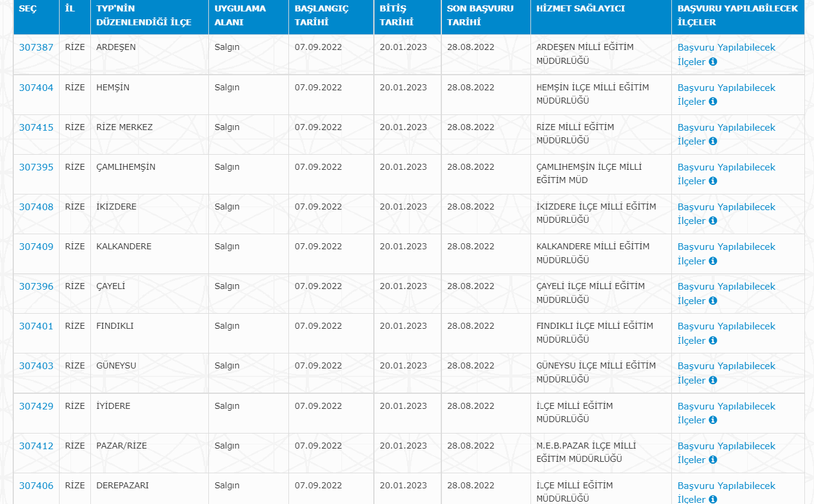Screen dimensions: 814x504
Task: Click the info icon in the İKİZDERE row
Action: (713, 221)
